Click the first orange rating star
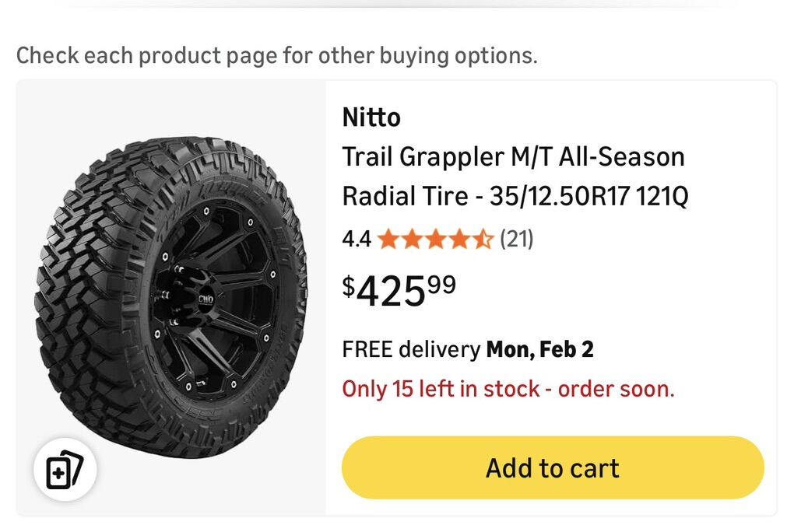This screenshot has height=532, width=794. 388,240
